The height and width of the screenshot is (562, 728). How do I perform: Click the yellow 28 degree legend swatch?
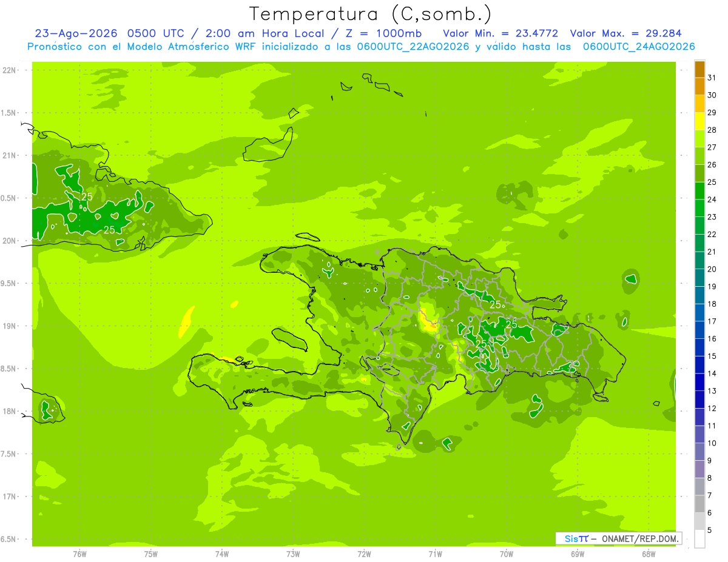pyautogui.click(x=699, y=121)
